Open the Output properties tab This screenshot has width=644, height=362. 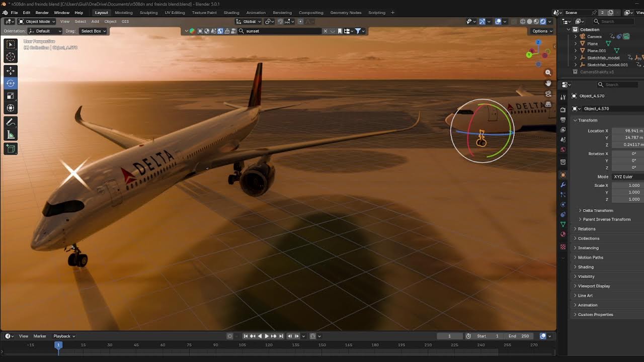click(x=563, y=120)
